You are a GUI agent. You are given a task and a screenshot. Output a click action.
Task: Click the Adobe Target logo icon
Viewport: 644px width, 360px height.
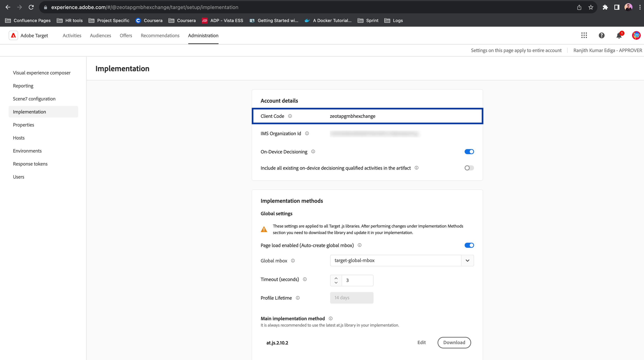tap(13, 35)
